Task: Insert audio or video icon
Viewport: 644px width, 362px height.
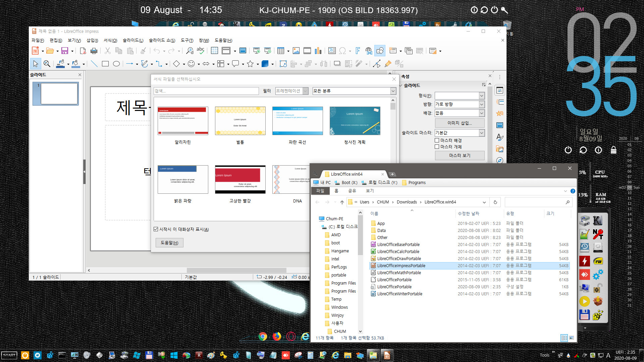Action: pos(307,51)
